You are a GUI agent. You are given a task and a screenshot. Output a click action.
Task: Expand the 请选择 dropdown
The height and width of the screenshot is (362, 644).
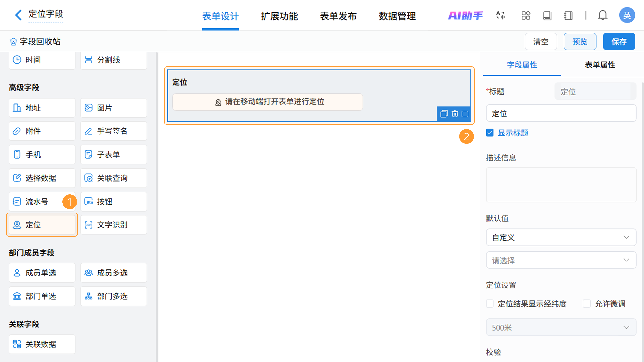pos(561,260)
